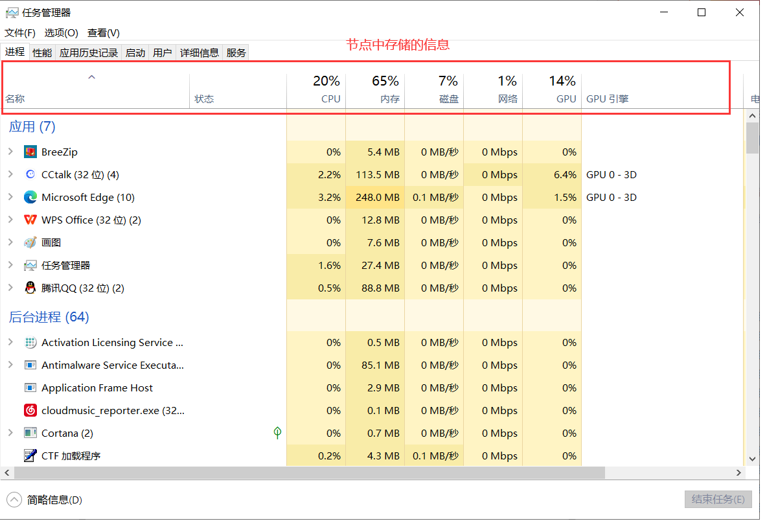The image size is (778, 532).
Task: Click the 结束任务(E) button
Action: (718, 499)
